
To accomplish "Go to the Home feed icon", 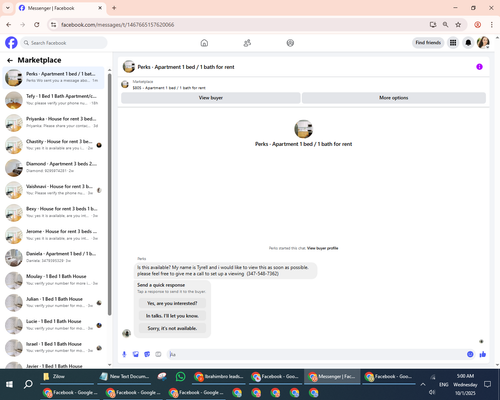I will 204,43.
